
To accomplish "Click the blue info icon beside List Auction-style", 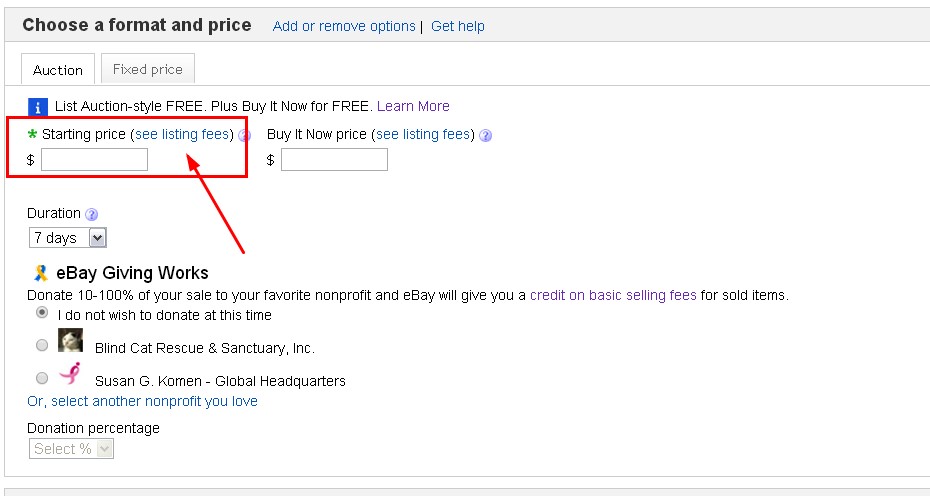I will pos(37,107).
